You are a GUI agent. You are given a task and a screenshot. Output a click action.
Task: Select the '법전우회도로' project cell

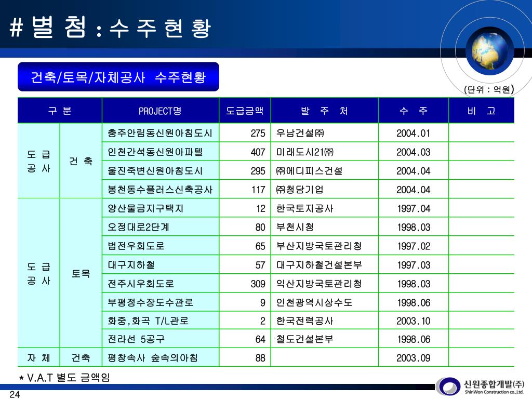161,246
